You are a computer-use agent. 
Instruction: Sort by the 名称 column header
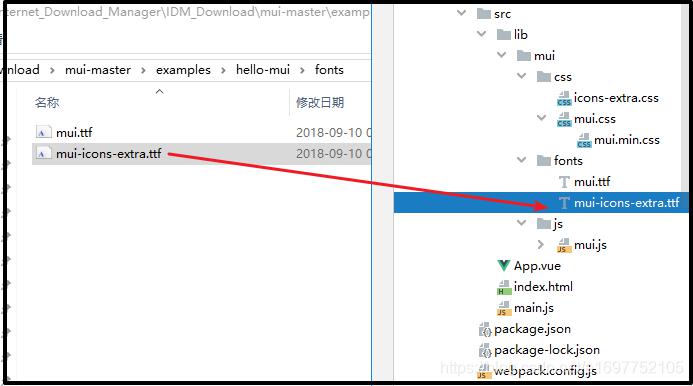(x=47, y=103)
